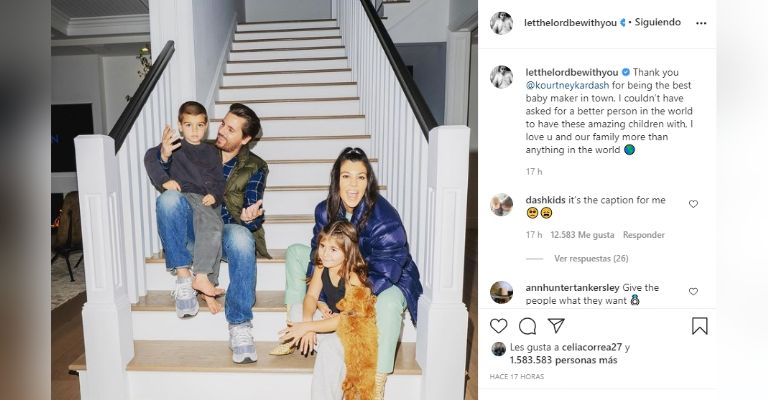Save post with the bookmark icon
Viewport: 768px width, 400px height.
coord(699,326)
